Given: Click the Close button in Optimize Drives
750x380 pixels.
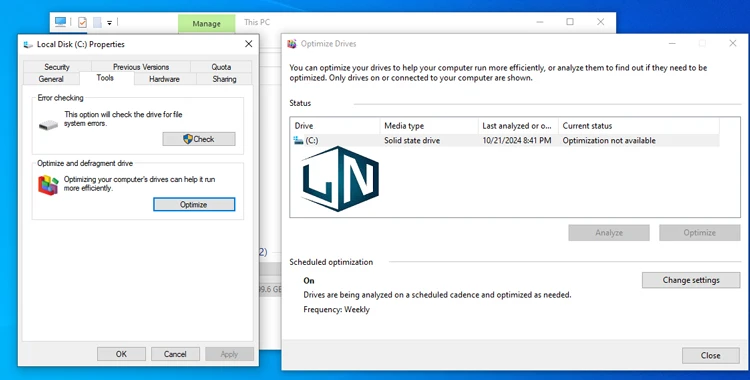Looking at the screenshot, I should (711, 356).
